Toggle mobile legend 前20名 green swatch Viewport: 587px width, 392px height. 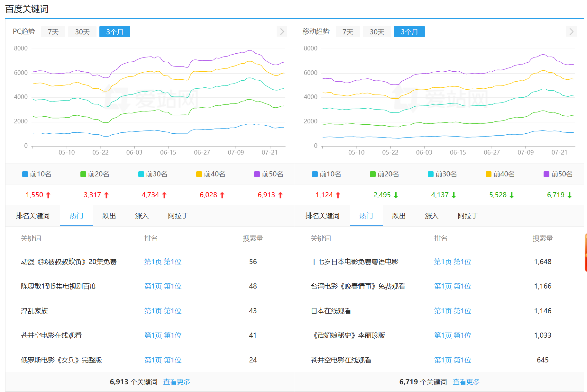point(373,174)
